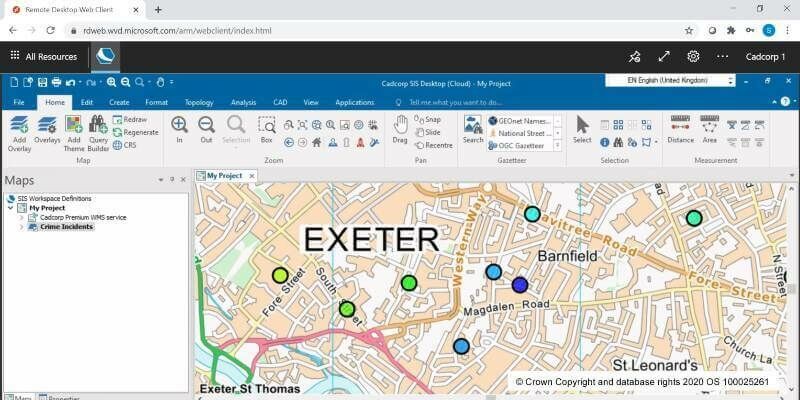Screen dimensions: 800x400
Task: Open the quick access customize dropdown
Action: 171,82
